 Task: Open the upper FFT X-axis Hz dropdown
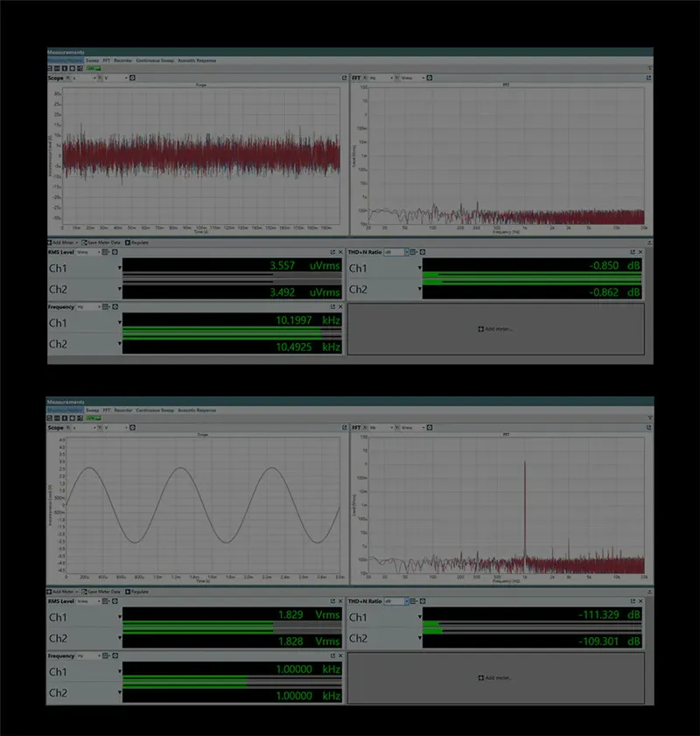(x=381, y=78)
